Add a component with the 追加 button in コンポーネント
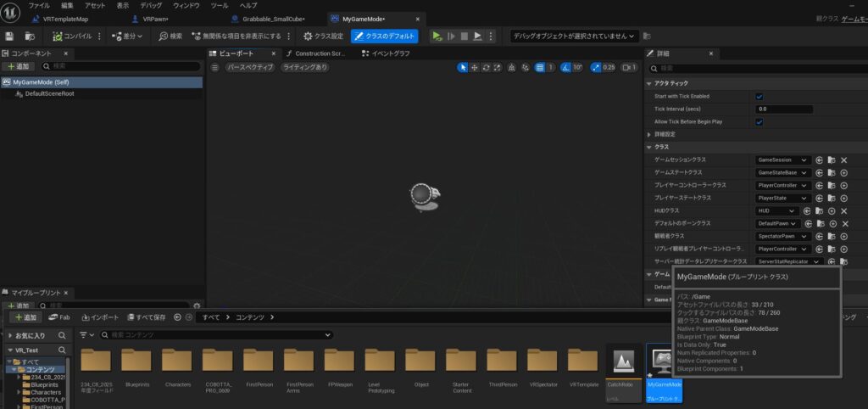 19,66
